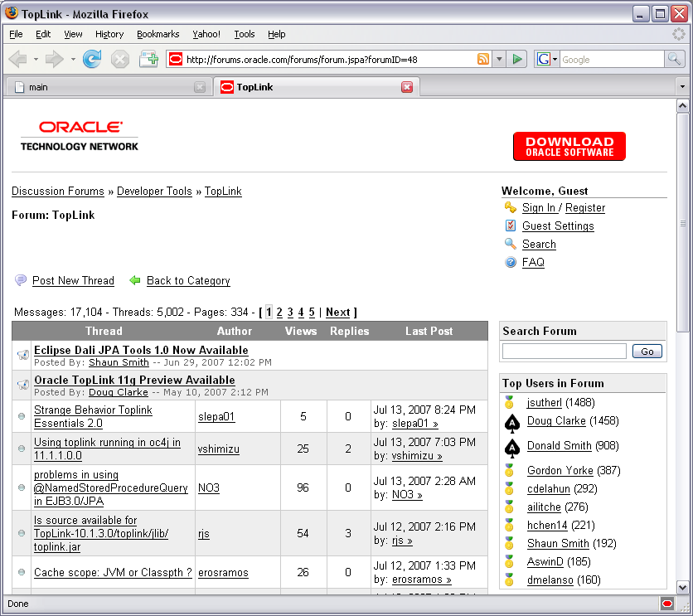The image size is (693, 616).
Task: Open the Tools menu
Action: [244, 34]
